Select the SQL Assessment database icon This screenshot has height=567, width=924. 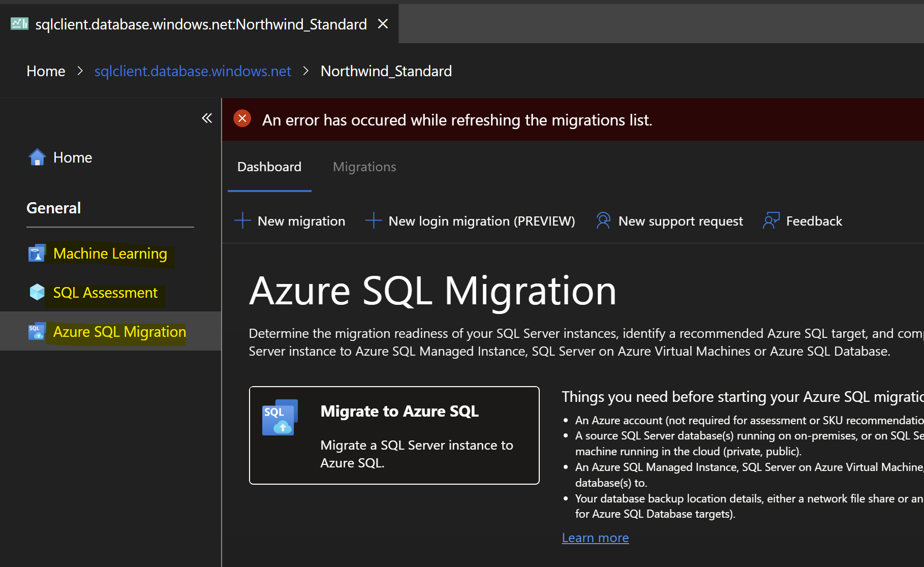click(x=37, y=292)
